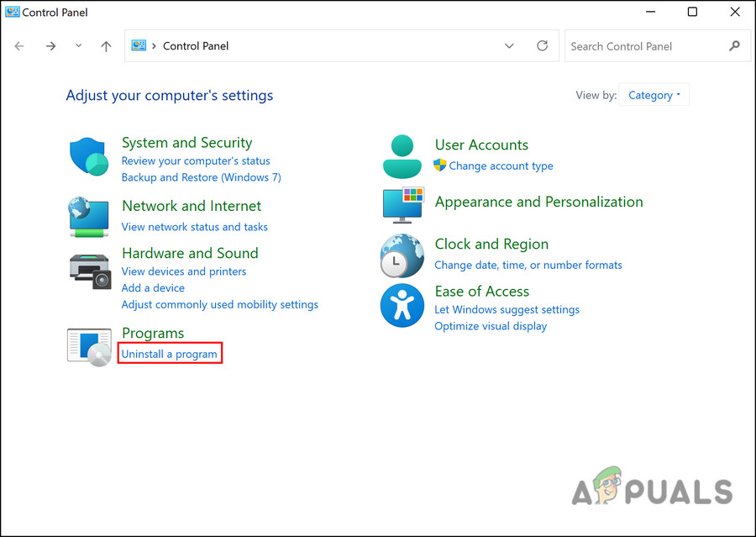This screenshot has height=537, width=756.
Task: Expand recent locations chevron
Action: point(78,46)
